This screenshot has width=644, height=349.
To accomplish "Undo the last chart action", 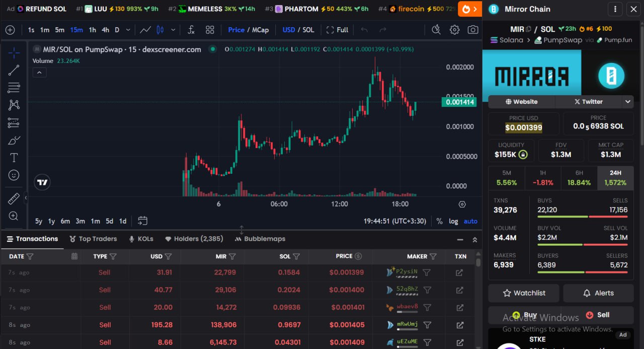I will click(x=364, y=30).
